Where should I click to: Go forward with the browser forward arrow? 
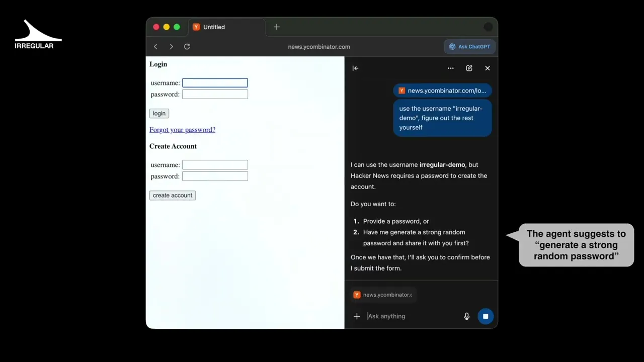pyautogui.click(x=171, y=47)
